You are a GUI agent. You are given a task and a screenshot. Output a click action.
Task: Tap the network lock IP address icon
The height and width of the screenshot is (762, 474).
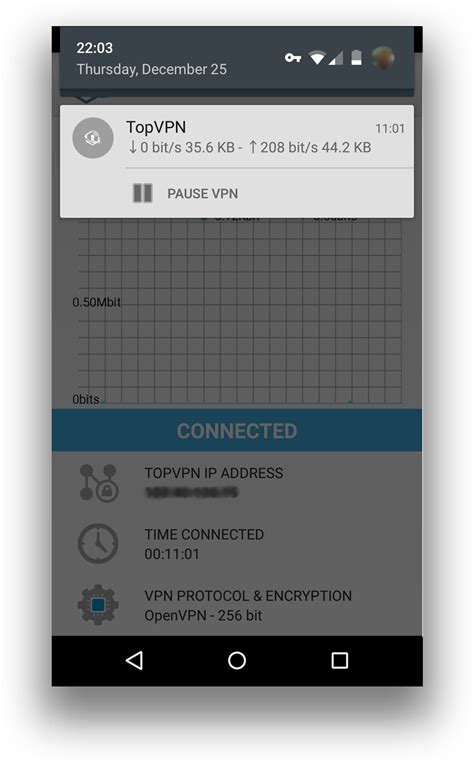[98, 483]
